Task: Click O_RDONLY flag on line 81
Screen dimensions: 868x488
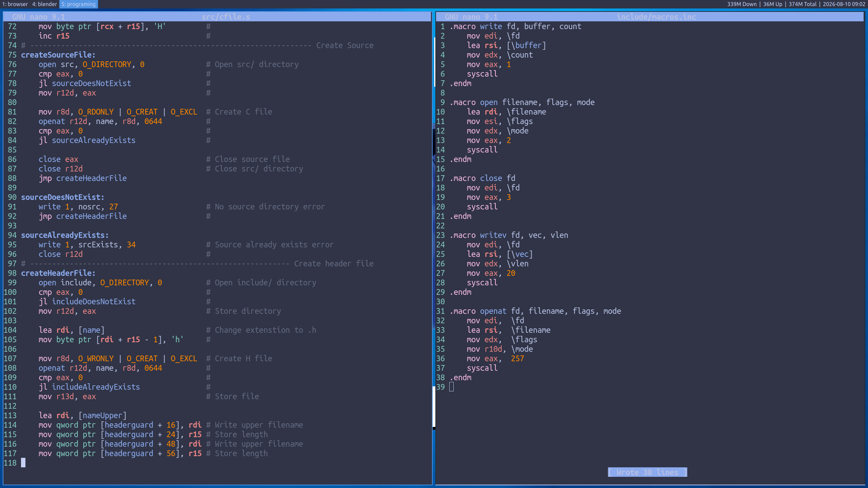Action: pyautogui.click(x=96, y=112)
